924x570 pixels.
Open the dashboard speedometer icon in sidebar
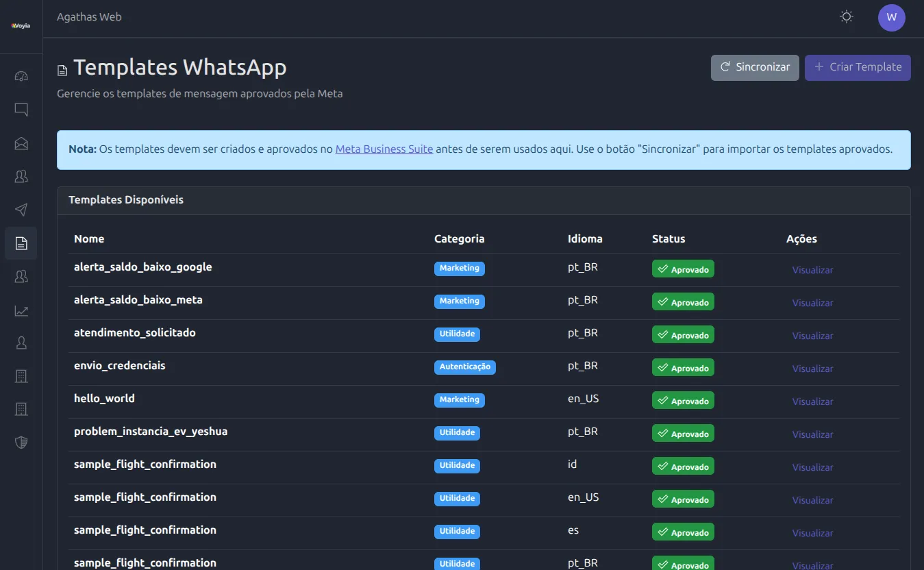[21, 76]
